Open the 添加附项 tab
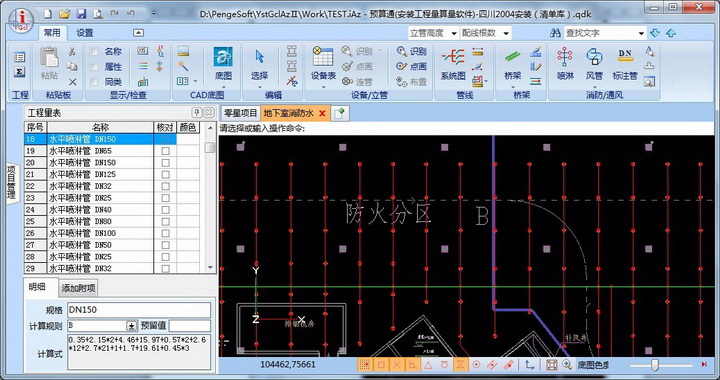The width and height of the screenshot is (720, 380). point(79,288)
